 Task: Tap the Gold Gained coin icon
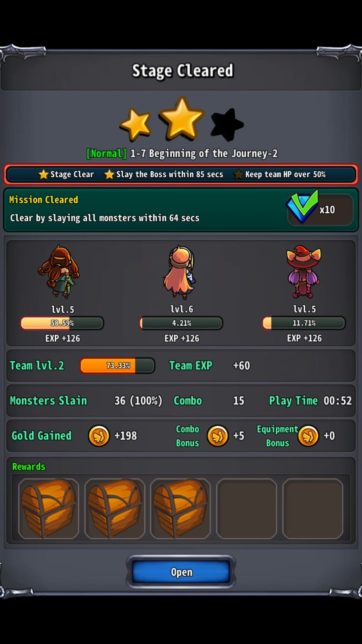click(99, 436)
